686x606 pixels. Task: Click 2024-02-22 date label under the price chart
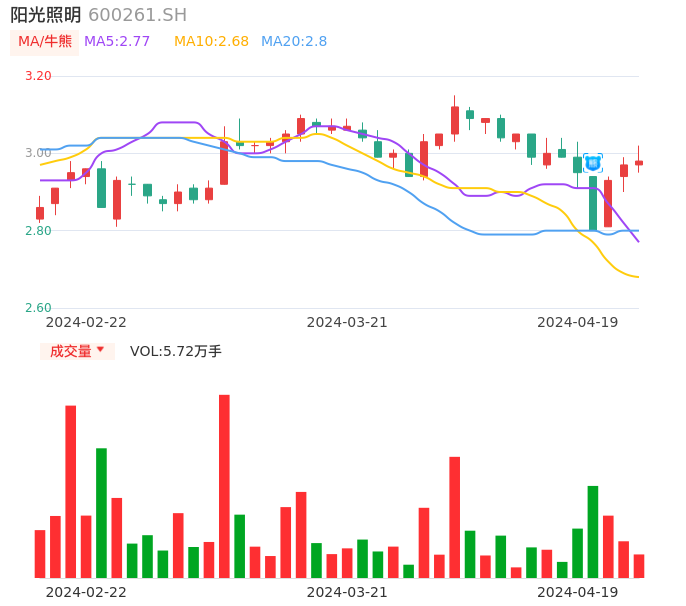click(x=86, y=322)
